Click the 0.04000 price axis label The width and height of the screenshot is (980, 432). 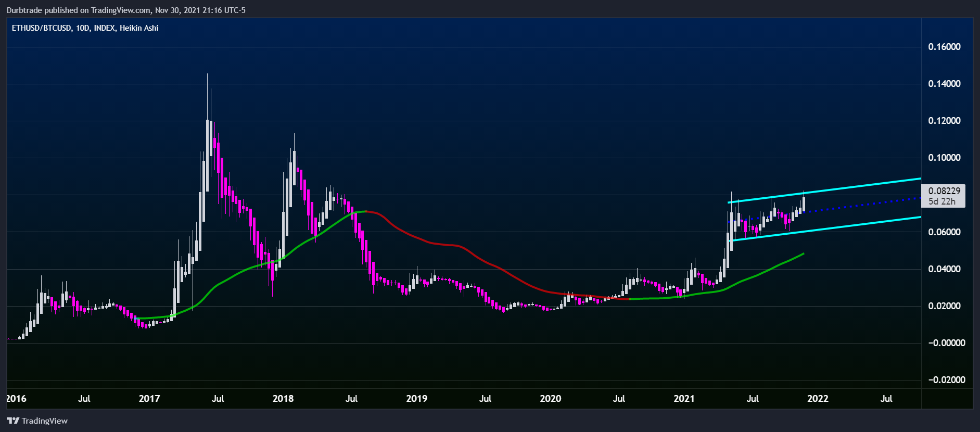click(944, 269)
